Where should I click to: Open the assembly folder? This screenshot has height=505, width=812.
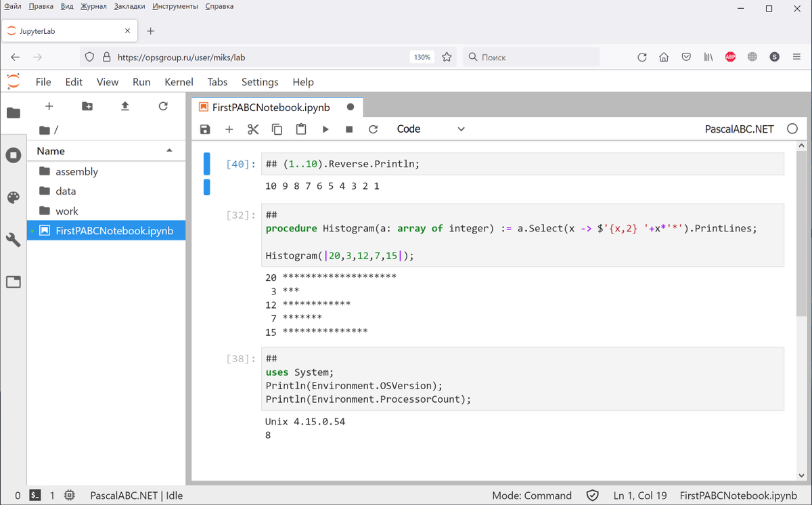tap(106, 171)
